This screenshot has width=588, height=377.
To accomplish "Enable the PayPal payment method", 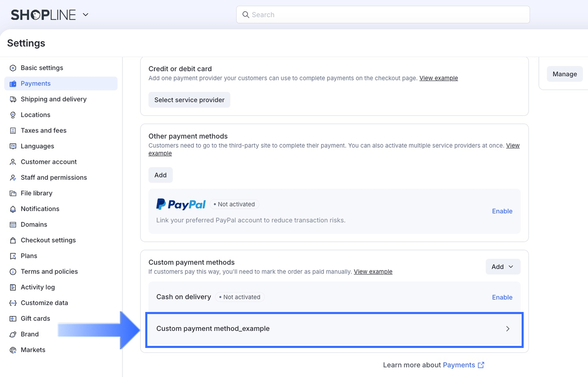I will 502,211.
